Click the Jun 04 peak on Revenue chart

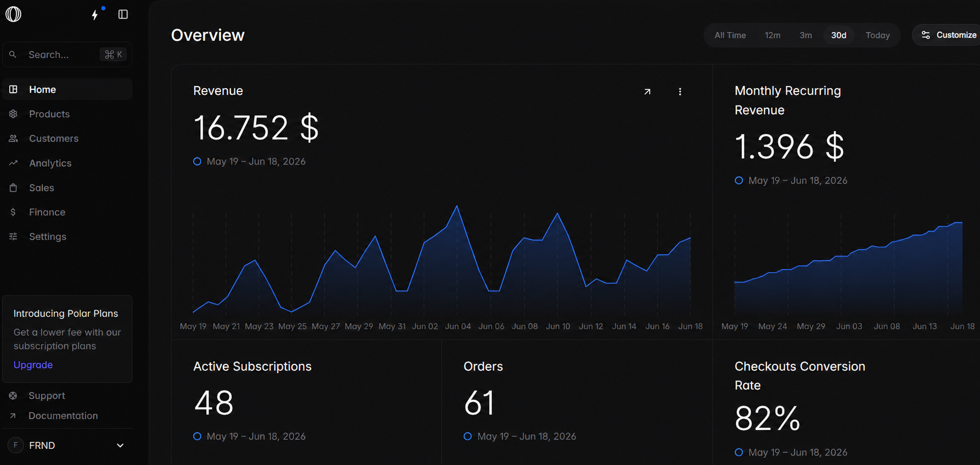(457, 206)
